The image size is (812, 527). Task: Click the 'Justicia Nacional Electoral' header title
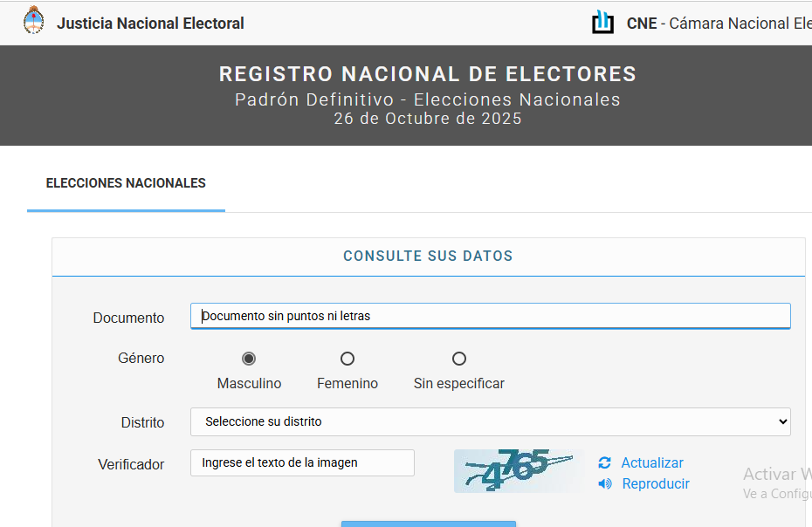pos(150,24)
